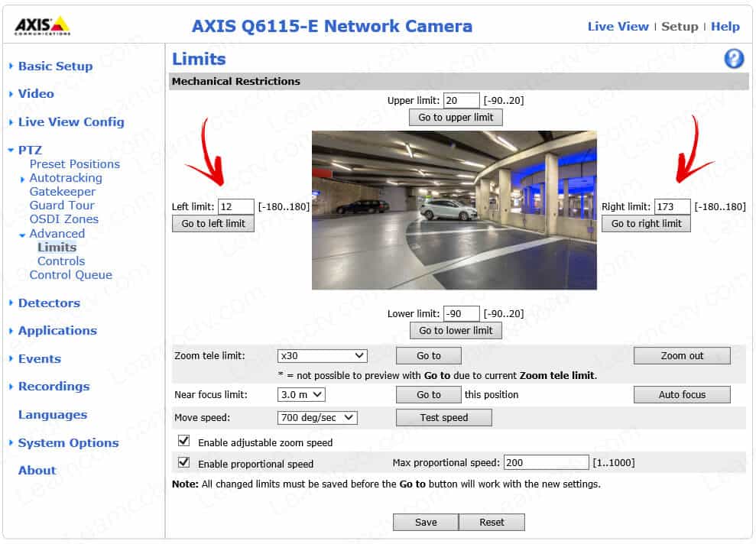Open the Live View tab
Image resolution: width=756 pixels, height=544 pixels.
point(618,26)
